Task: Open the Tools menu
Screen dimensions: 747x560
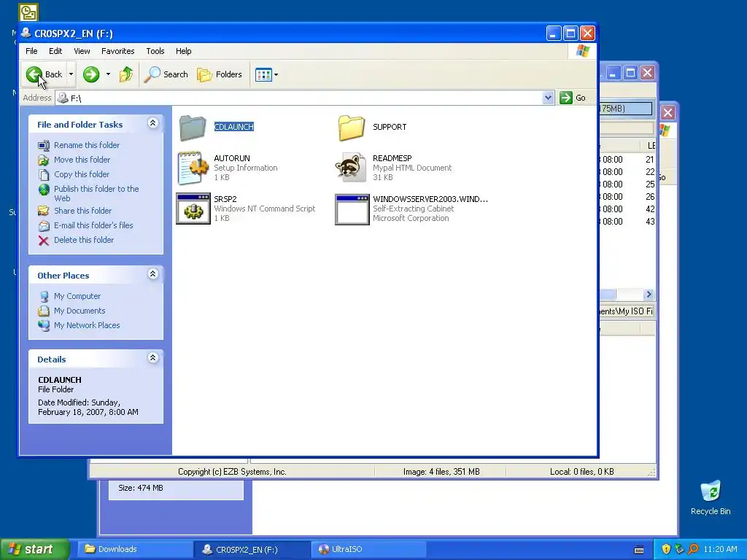Action: [155, 51]
